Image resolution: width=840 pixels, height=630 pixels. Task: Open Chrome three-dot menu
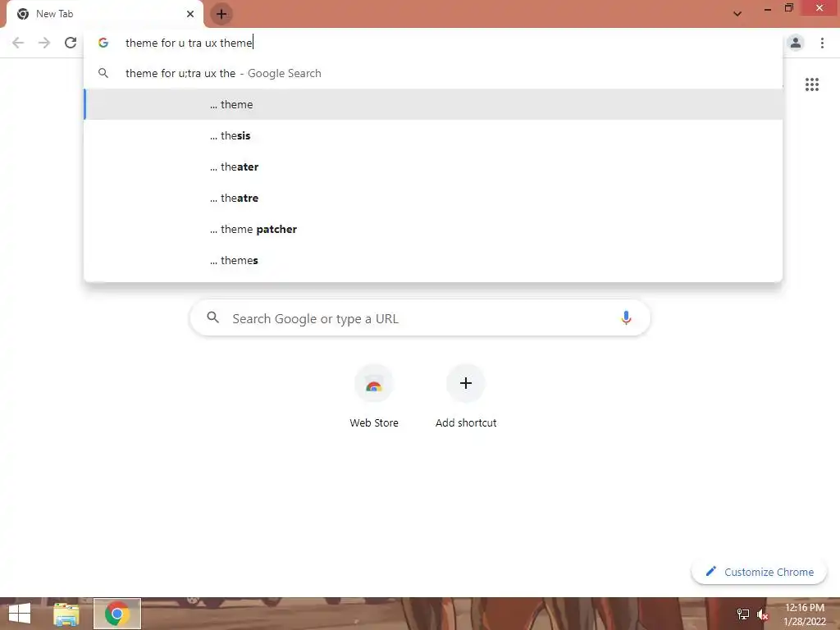coord(822,43)
